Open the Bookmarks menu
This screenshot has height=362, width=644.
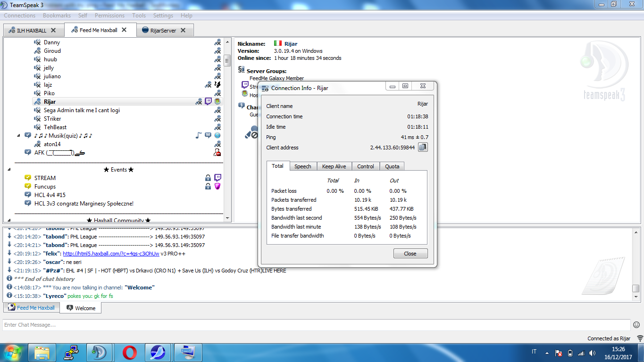(x=57, y=16)
